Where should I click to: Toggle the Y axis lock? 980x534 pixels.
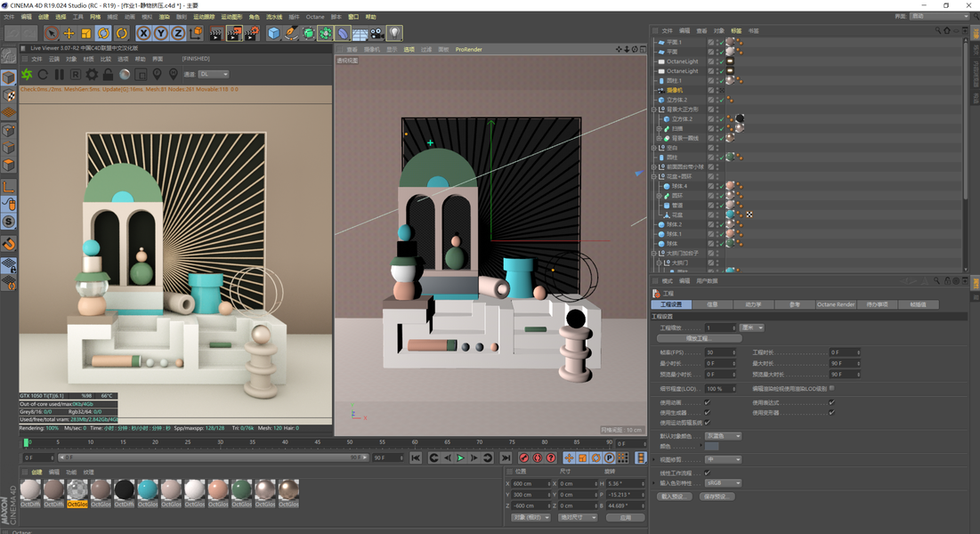coord(161,33)
